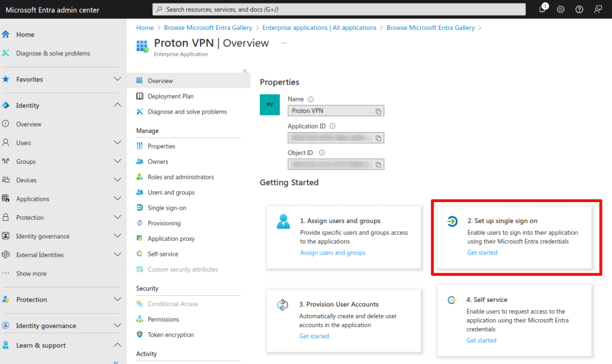Click the Diagnose & solve problems wrench icon

(x=6, y=53)
